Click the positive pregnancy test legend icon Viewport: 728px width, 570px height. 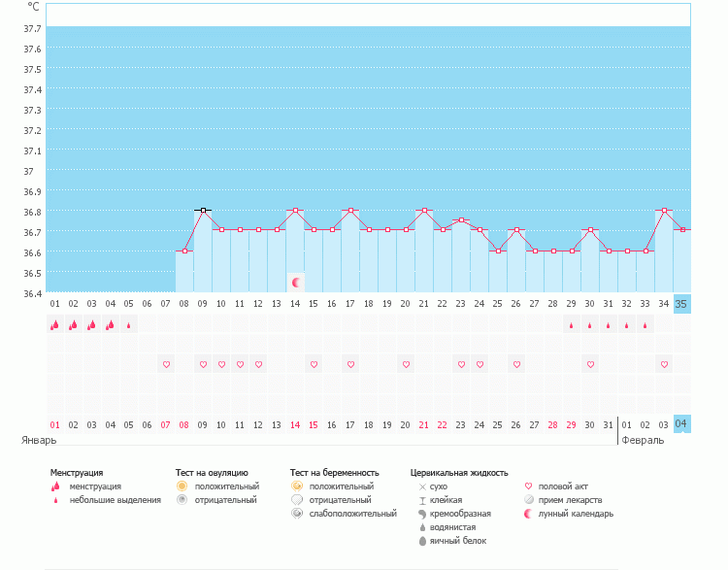296,486
